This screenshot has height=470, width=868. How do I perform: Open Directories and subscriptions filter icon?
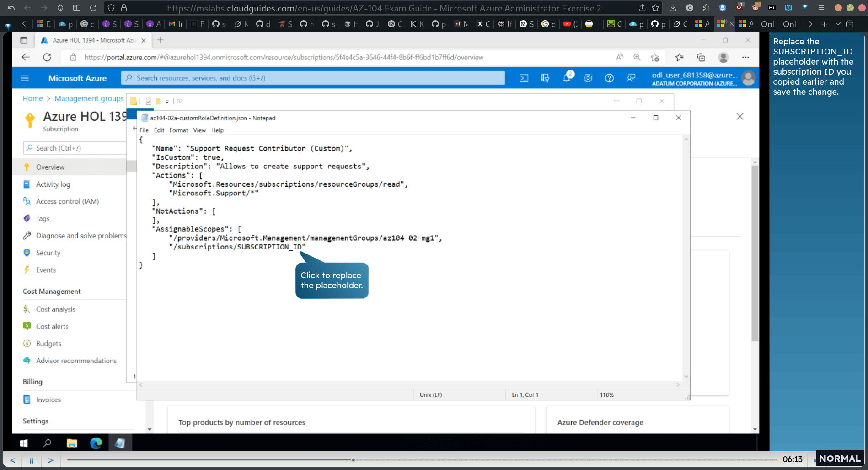545,78
